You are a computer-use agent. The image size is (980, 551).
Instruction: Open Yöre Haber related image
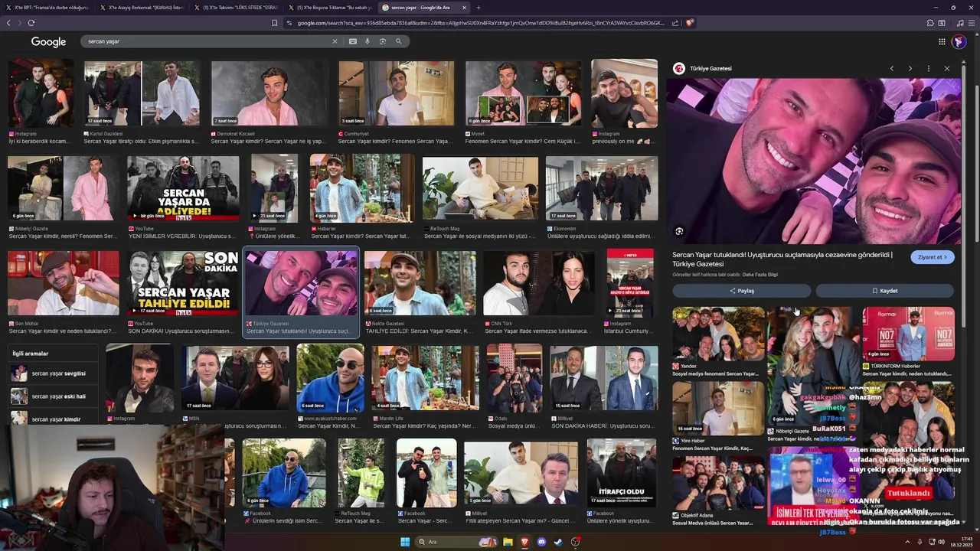(x=718, y=409)
